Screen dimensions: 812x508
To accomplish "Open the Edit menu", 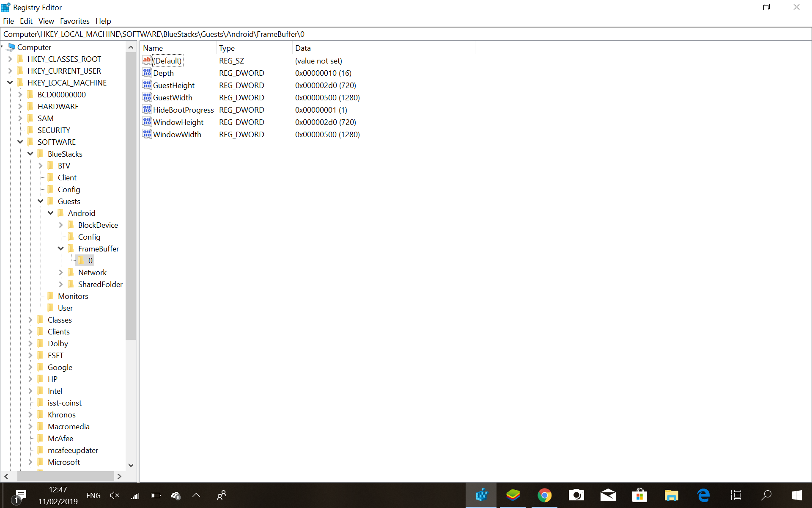I will tap(26, 21).
